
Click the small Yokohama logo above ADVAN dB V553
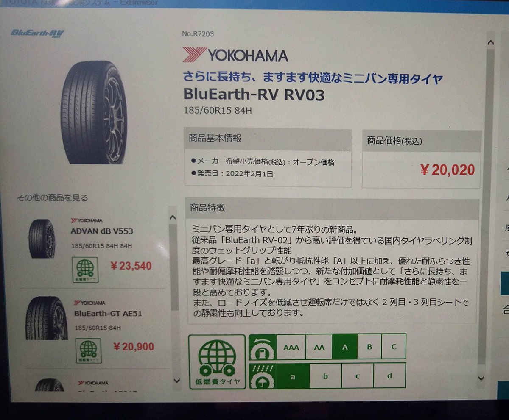coord(87,220)
